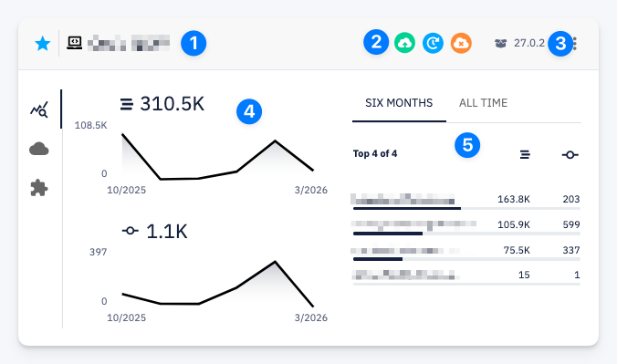This screenshot has width=617, height=364.
Task: Click the orange cloud error icon
Action: click(x=461, y=43)
